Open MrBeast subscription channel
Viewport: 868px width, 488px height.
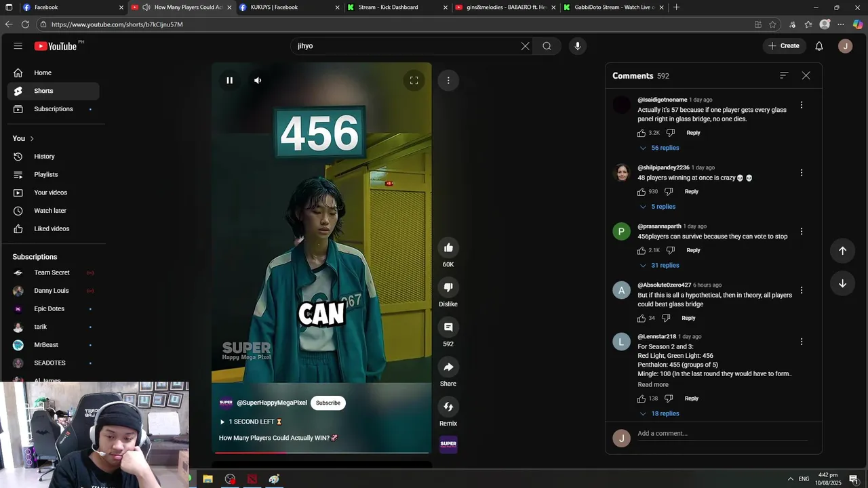coord(53,345)
